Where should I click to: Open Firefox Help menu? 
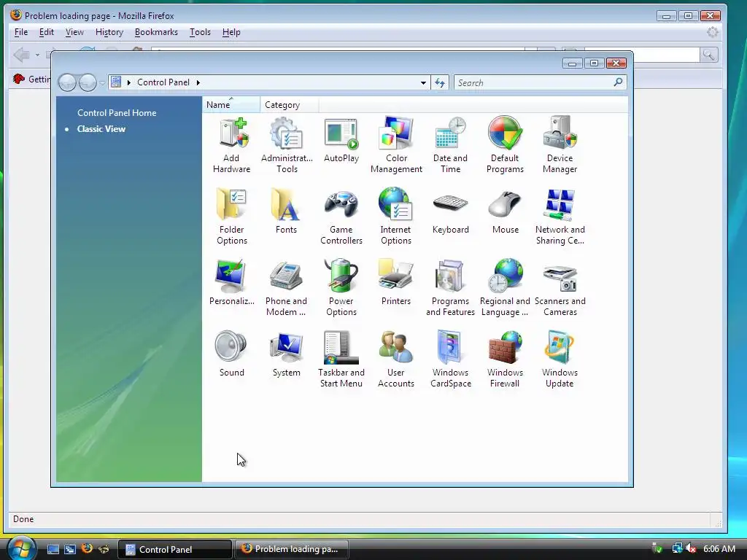(x=231, y=32)
